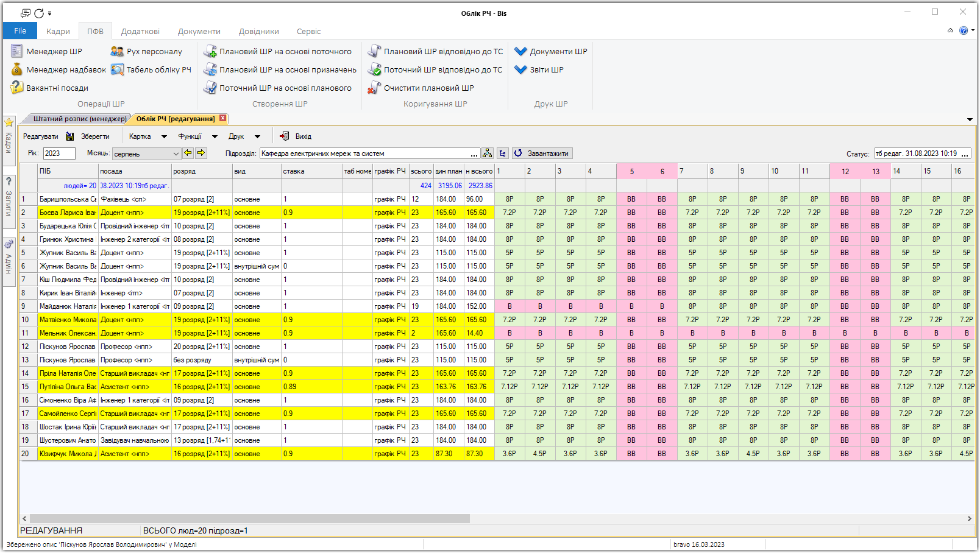Click the Редагувати button
980x553 pixels.
click(41, 136)
